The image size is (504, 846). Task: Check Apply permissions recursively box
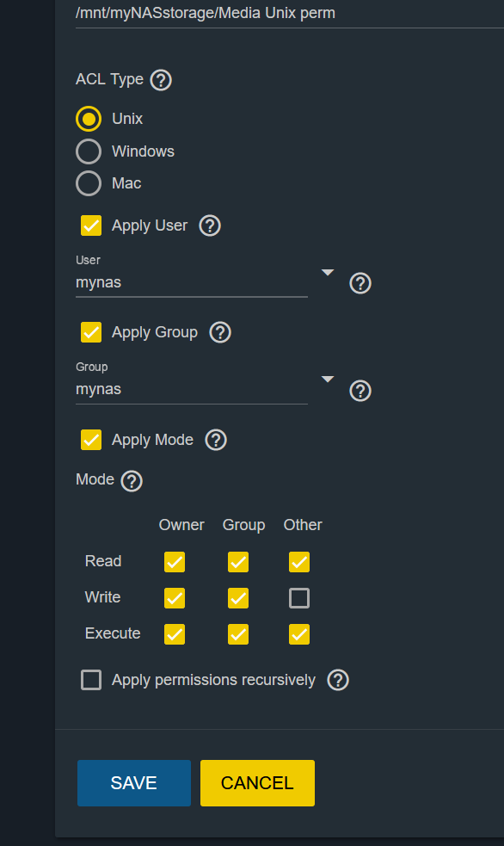pos(91,680)
